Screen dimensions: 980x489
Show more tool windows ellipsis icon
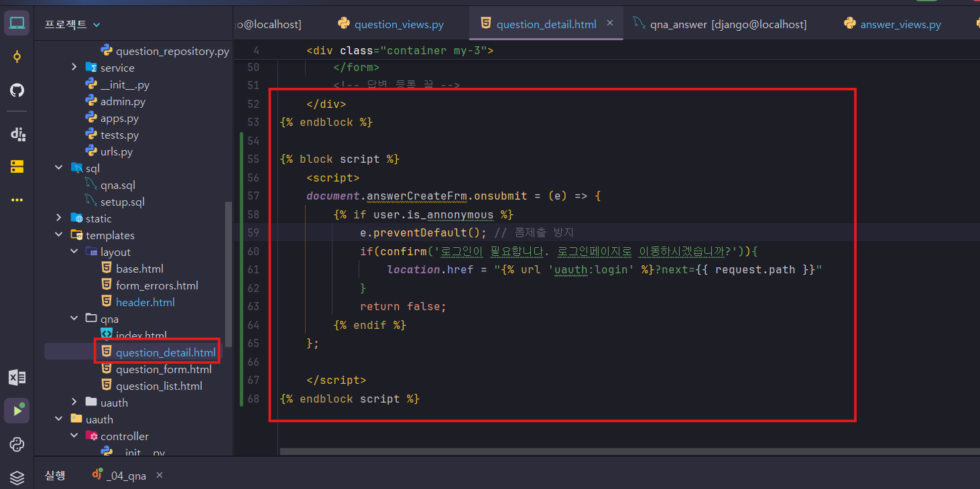click(17, 200)
